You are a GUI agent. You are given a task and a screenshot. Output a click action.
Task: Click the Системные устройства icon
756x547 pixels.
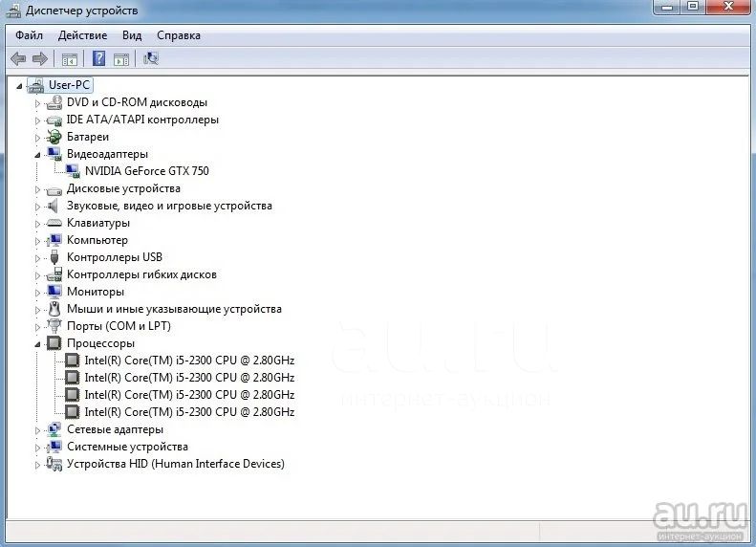tap(54, 447)
